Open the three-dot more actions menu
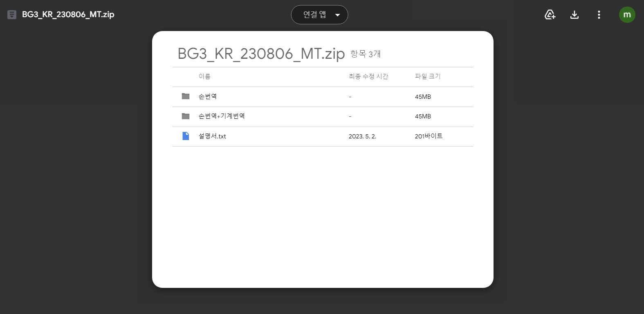This screenshot has height=314, width=644. pyautogui.click(x=599, y=15)
